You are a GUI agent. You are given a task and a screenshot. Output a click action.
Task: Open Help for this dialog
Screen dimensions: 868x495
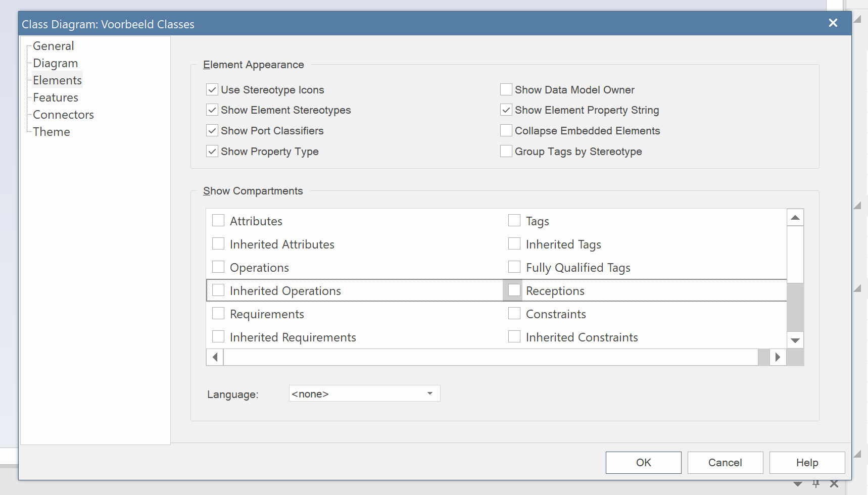tap(806, 463)
